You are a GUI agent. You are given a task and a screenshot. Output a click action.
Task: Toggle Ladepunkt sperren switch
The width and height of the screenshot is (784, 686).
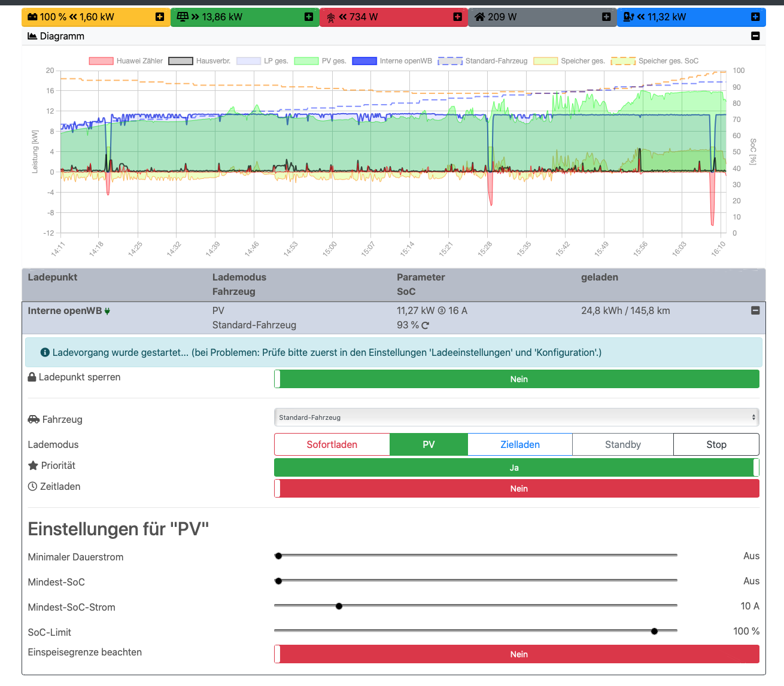click(516, 379)
